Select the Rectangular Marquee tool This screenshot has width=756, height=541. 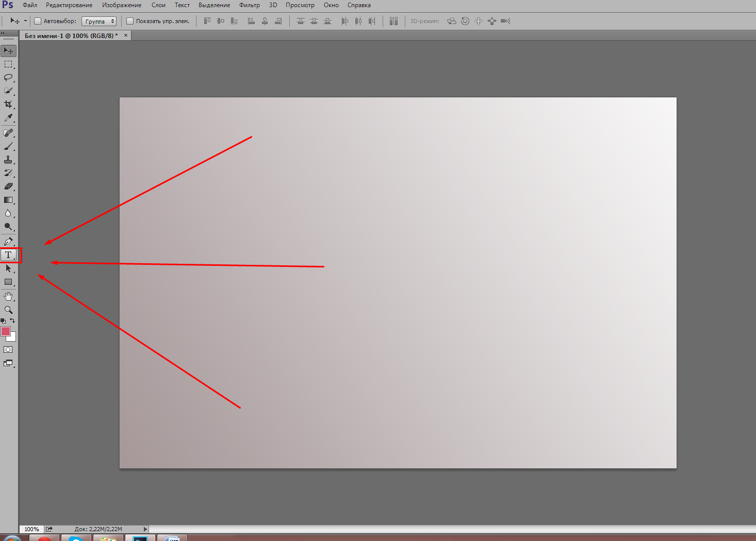coord(9,64)
